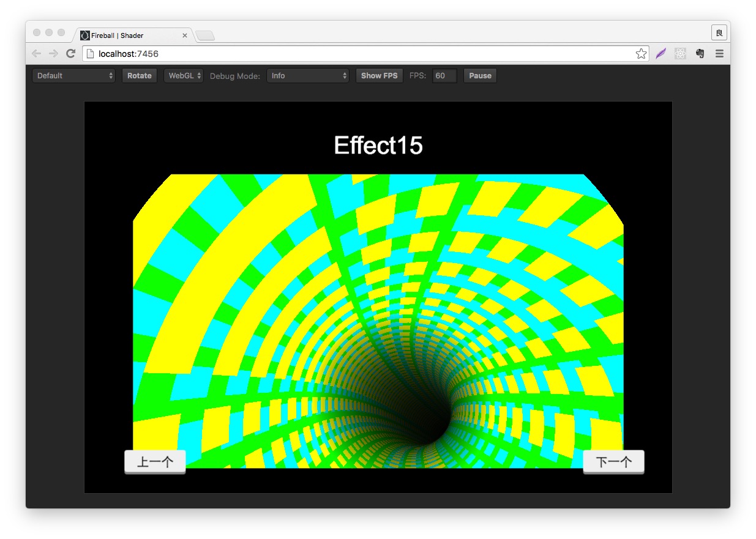Open the purple feather extension icon
Screen dimensions: 756x539
coord(661,54)
